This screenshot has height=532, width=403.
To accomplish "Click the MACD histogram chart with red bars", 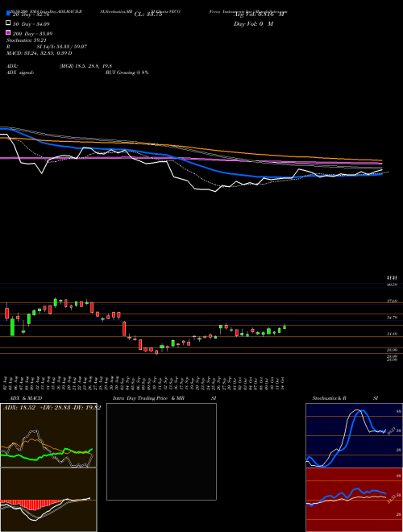I will coord(48,500).
